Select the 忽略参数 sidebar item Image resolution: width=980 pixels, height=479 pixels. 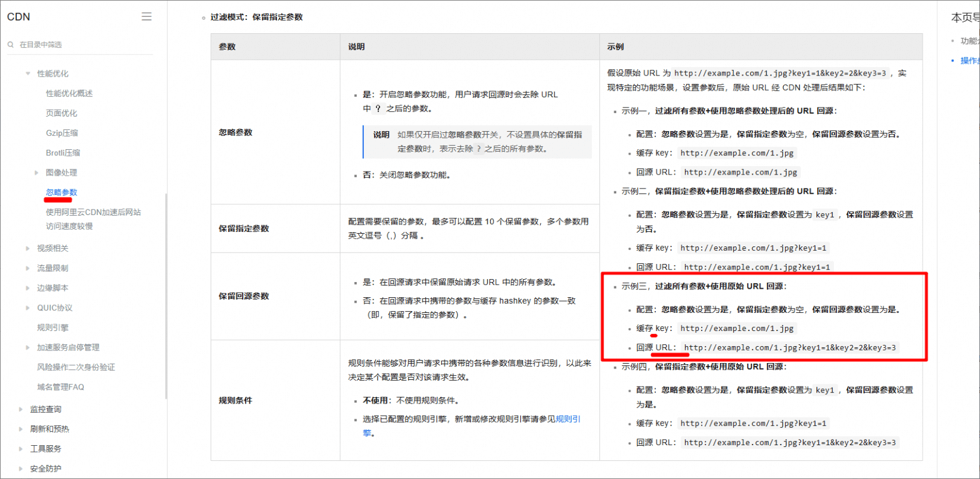coord(62,192)
